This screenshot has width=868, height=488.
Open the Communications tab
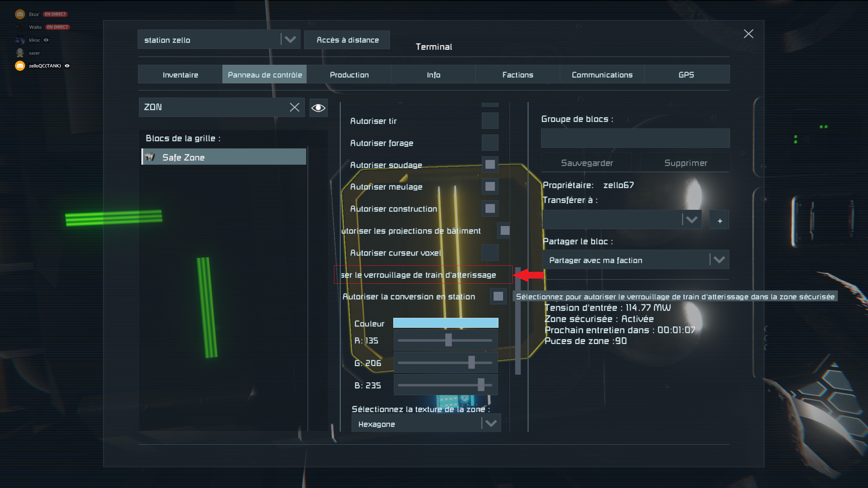602,75
